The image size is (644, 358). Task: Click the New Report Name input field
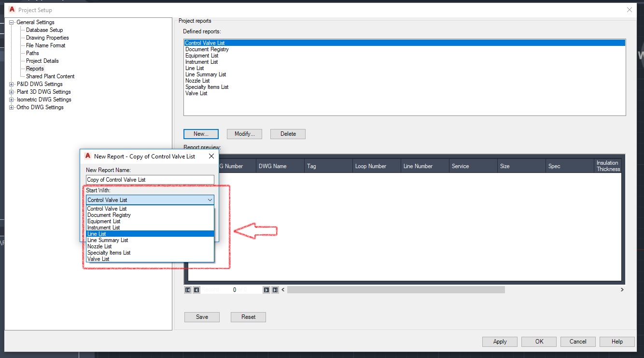point(150,179)
